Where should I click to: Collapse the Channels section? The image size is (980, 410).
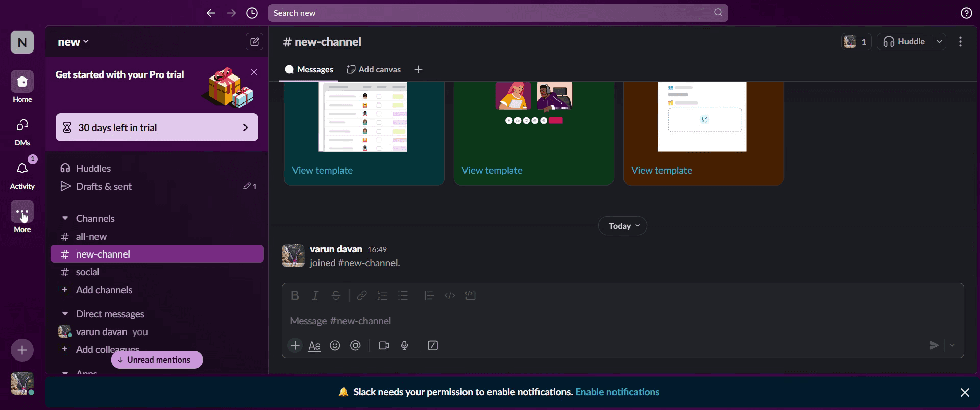coord(65,218)
